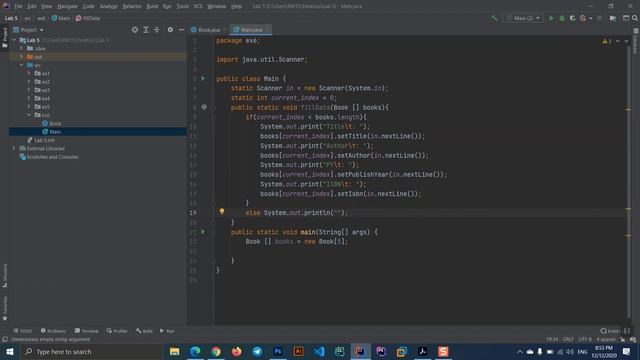Image resolution: width=640 pixels, height=360 pixels.
Task: Expand the out folder
Action: [22, 56]
